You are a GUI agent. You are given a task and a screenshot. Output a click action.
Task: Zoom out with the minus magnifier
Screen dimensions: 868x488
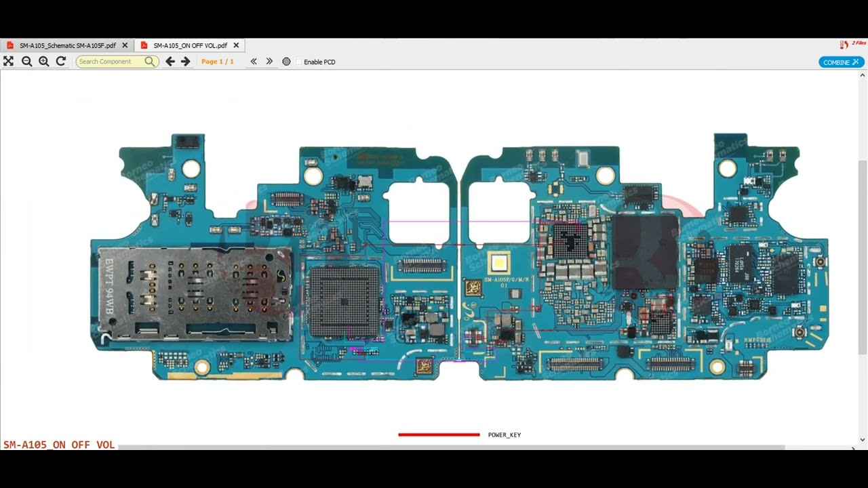click(26, 61)
